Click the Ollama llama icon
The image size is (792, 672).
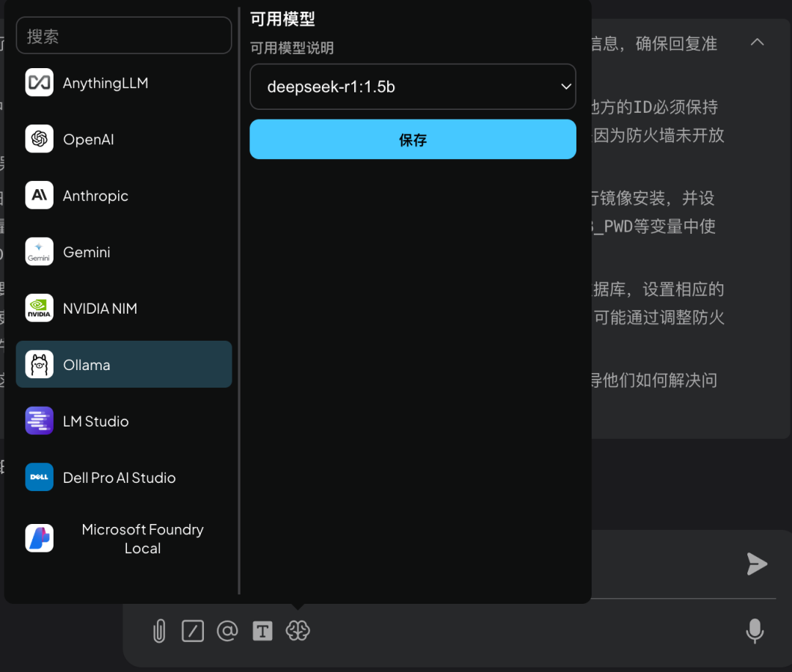point(40,364)
